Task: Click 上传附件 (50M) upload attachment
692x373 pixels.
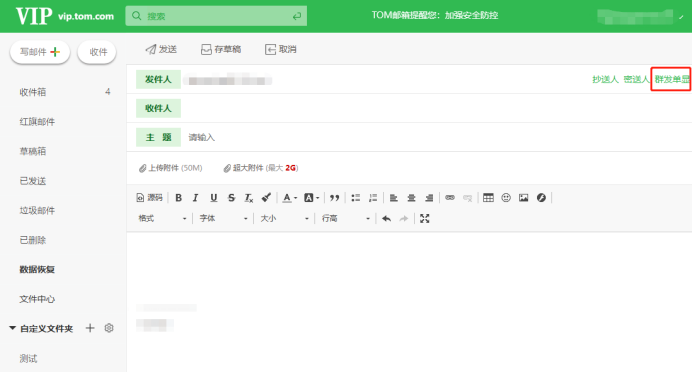Action: pyautogui.click(x=170, y=168)
